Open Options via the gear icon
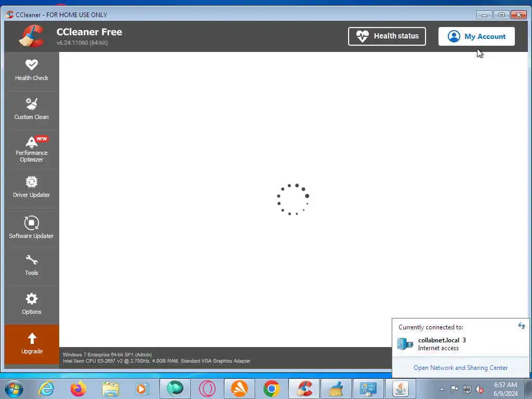Screen dimensions: 532x399 (x=32, y=299)
